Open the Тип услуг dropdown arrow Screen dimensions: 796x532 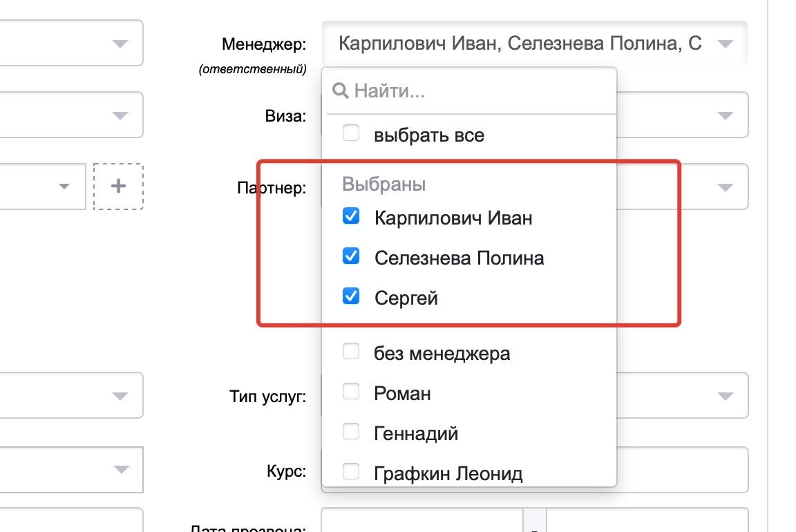point(724,396)
